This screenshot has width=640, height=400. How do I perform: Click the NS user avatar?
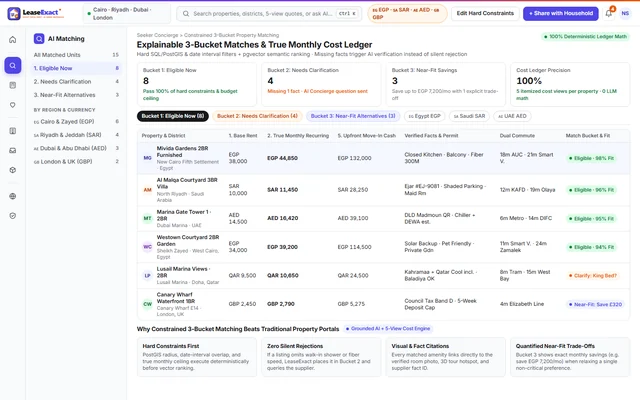click(x=625, y=13)
